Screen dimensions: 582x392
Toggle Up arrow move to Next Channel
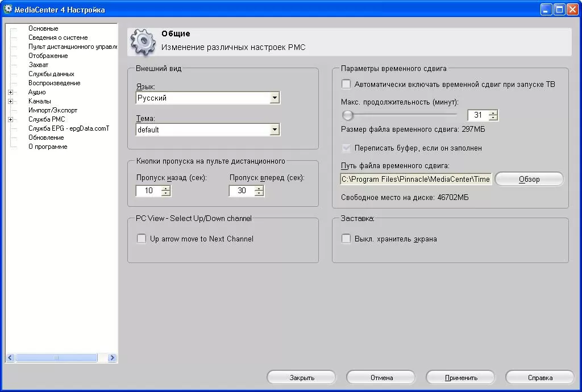pos(142,239)
